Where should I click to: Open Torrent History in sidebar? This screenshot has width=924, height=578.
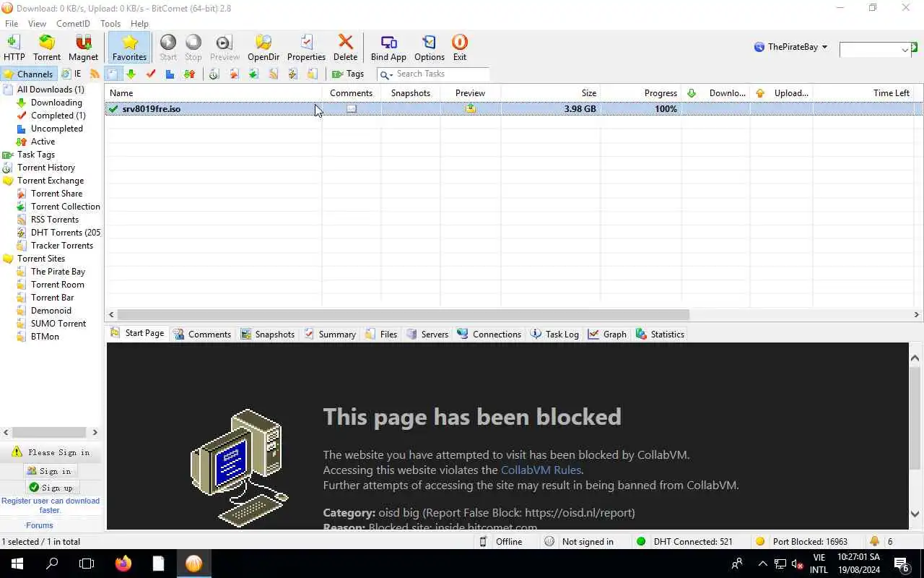pyautogui.click(x=45, y=168)
